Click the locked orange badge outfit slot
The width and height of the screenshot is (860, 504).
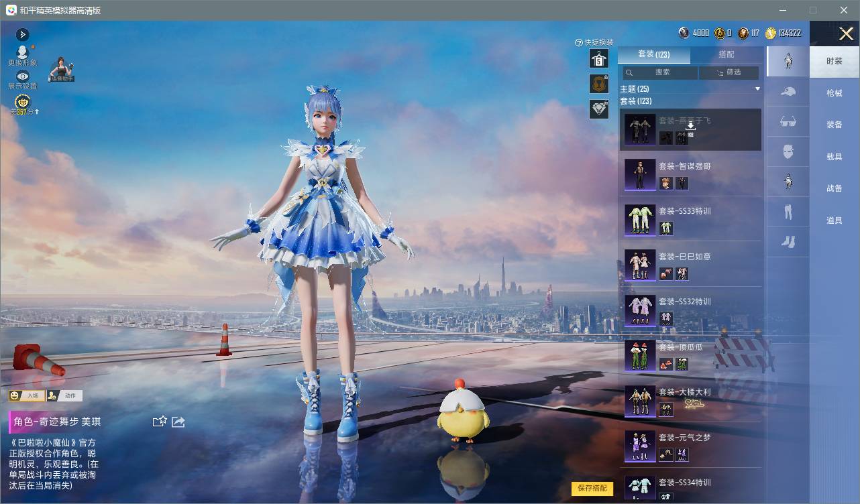point(599,84)
